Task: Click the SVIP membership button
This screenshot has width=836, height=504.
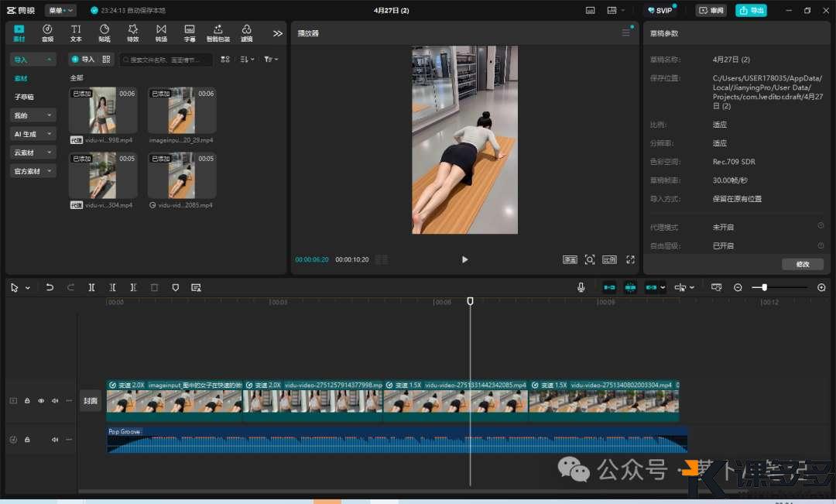Action: pos(660,10)
